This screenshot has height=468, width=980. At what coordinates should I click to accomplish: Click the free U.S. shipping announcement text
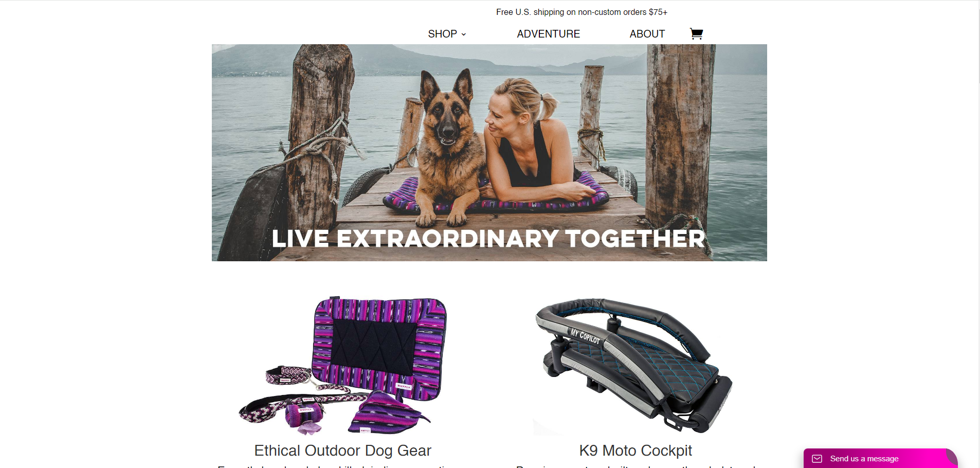[x=582, y=12]
